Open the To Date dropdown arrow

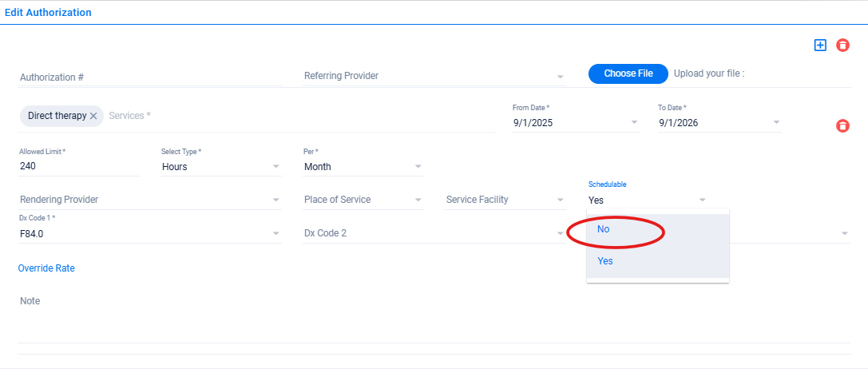[x=776, y=123]
